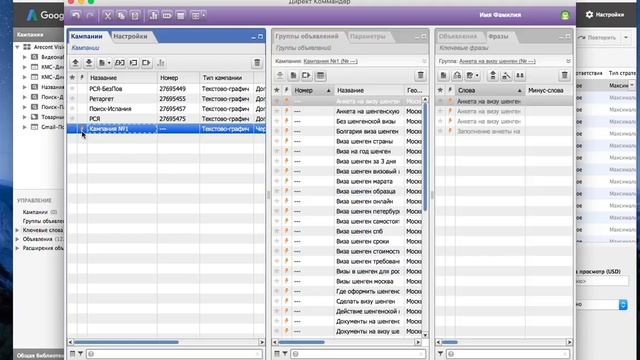This screenshot has height=360, width=640.
Task: Expand Ключевые слова in Google Ads sidebar
Action: click(x=18, y=230)
